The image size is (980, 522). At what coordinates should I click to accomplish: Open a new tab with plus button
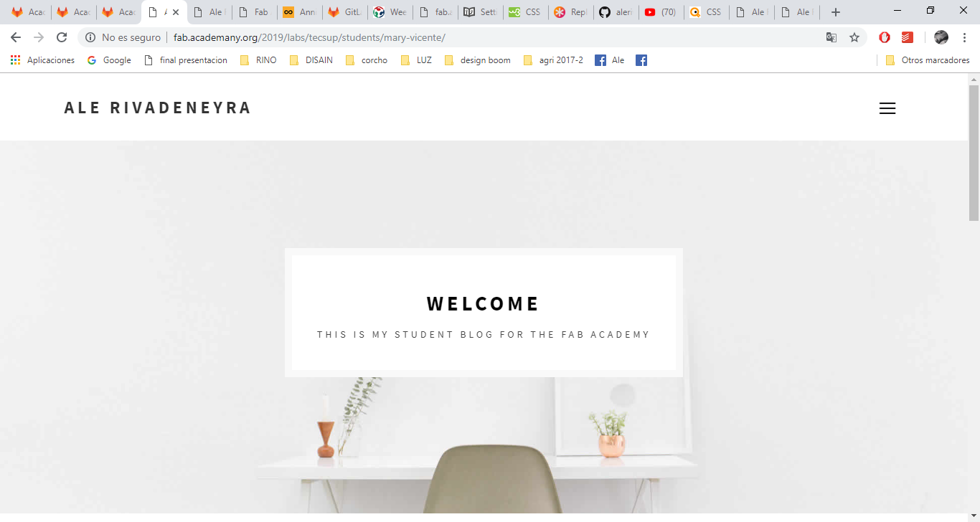pos(835,12)
